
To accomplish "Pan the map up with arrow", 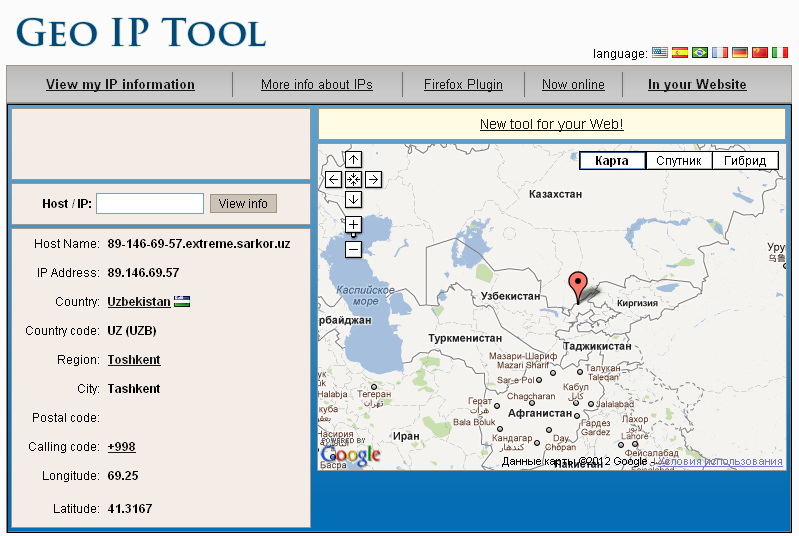I will pos(354,159).
